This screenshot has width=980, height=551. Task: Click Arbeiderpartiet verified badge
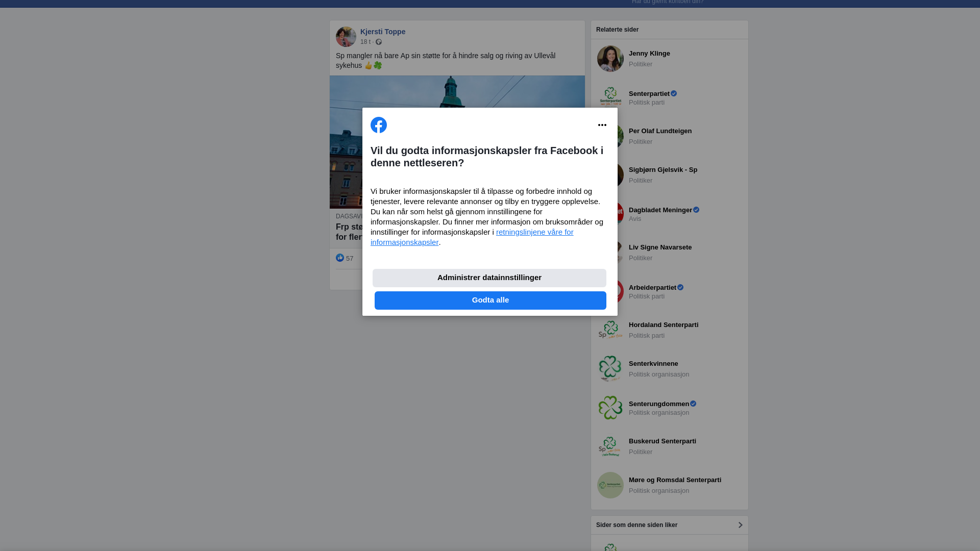680,287
